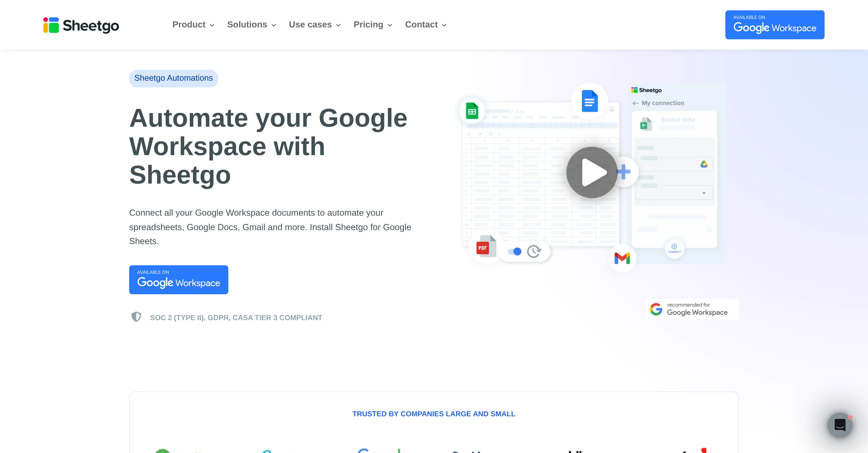Click the Google Drive icon in connection panel
This screenshot has width=868, height=453.
(704, 164)
